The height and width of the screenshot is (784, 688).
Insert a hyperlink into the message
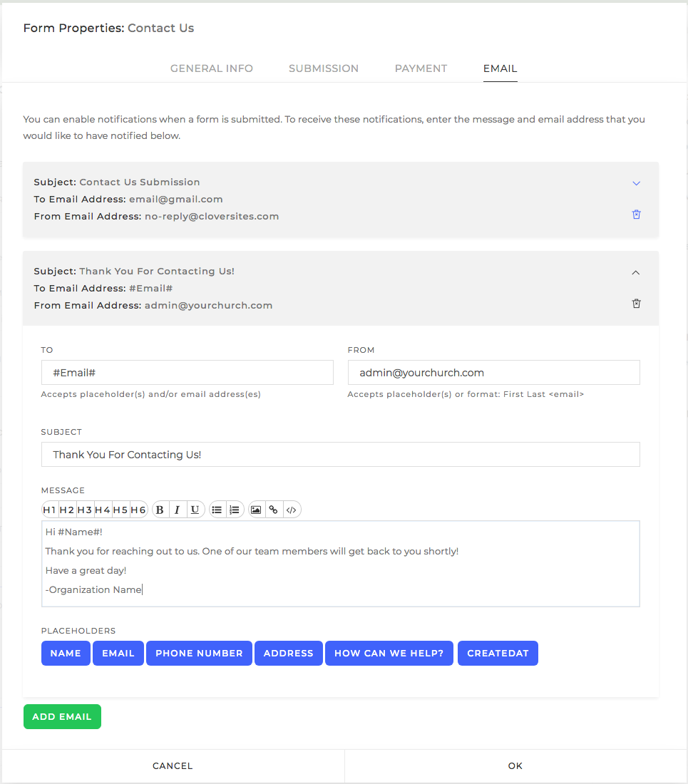[274, 509]
